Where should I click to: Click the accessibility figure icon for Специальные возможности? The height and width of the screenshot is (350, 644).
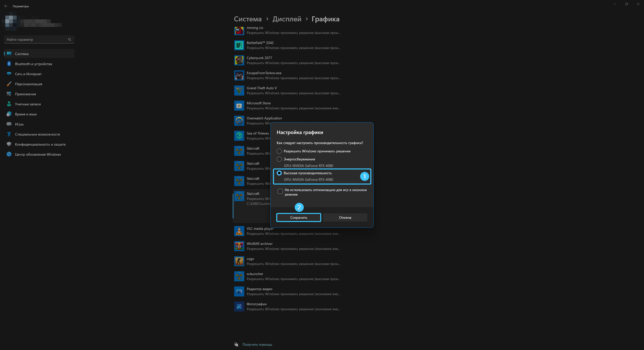point(9,134)
